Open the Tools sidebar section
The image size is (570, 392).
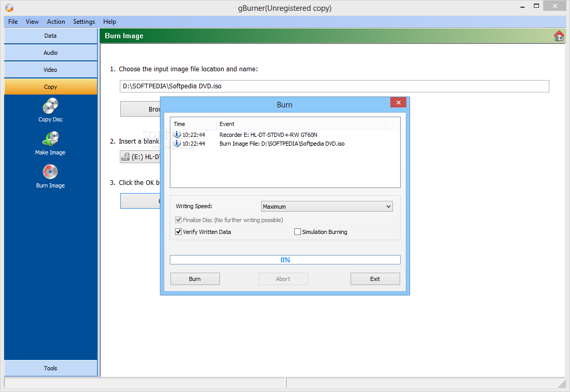tap(51, 368)
